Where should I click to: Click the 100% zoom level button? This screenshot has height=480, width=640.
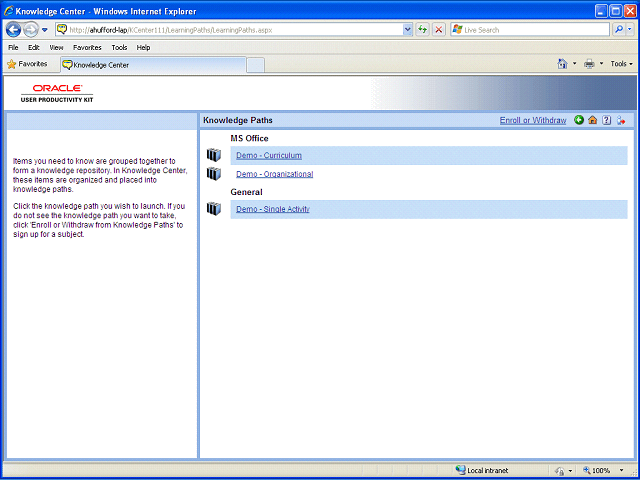597,470
